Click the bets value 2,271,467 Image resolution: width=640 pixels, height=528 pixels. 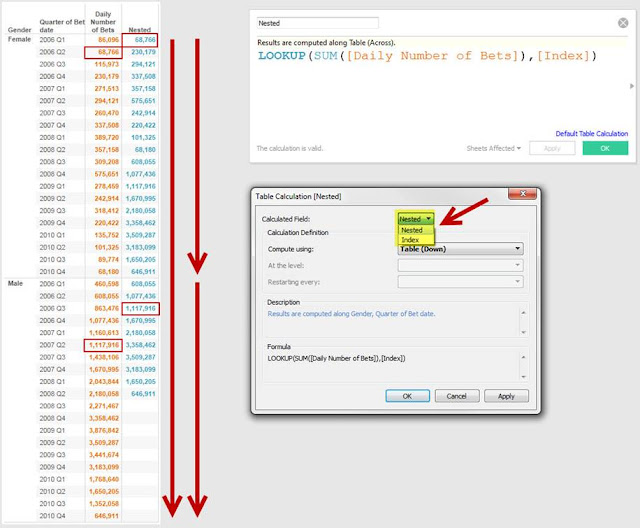tap(104, 406)
